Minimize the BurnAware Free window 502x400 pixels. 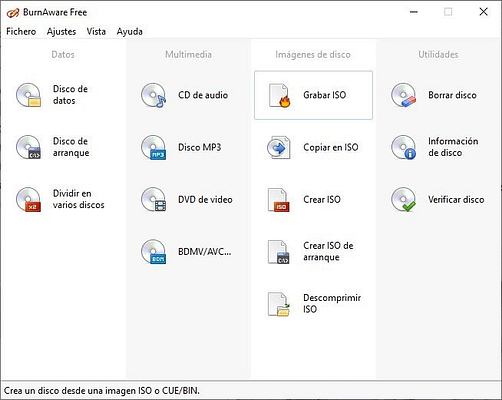[414, 12]
